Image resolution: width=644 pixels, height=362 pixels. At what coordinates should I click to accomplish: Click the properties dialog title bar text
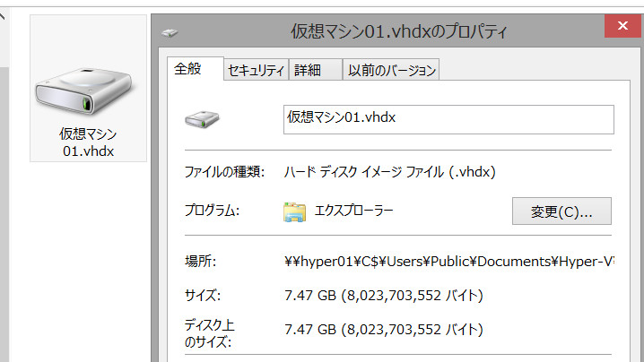[399, 32]
